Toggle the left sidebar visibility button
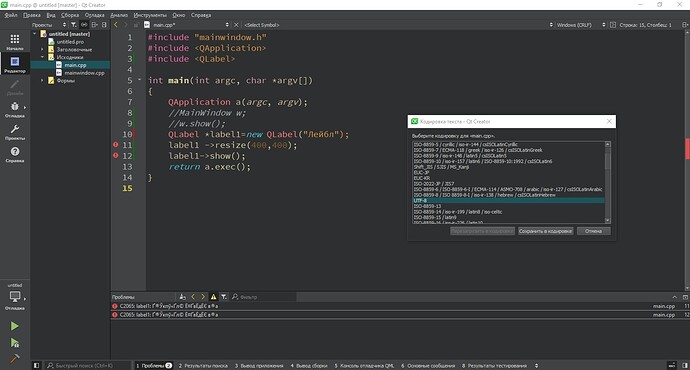The image size is (690, 370). pos(37,366)
